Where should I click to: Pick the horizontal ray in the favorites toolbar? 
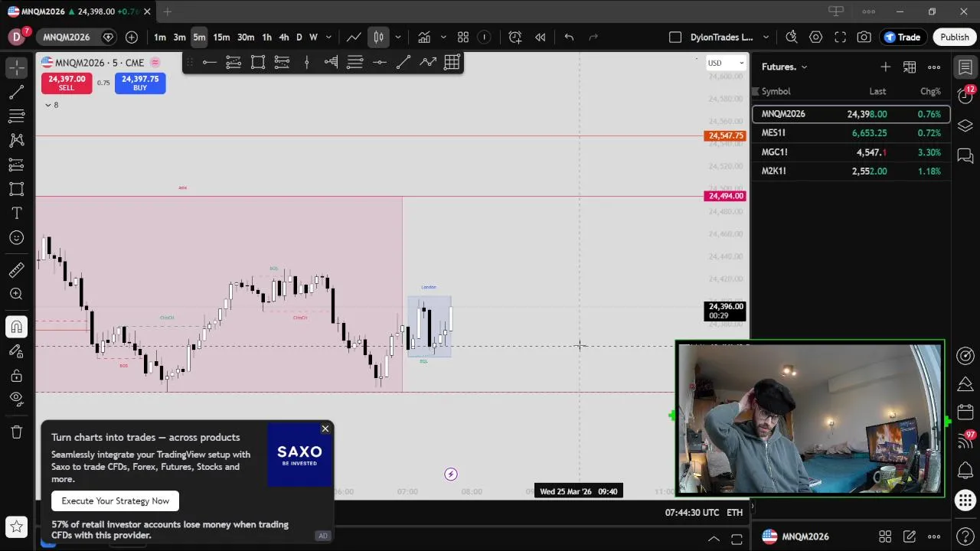[x=209, y=63]
